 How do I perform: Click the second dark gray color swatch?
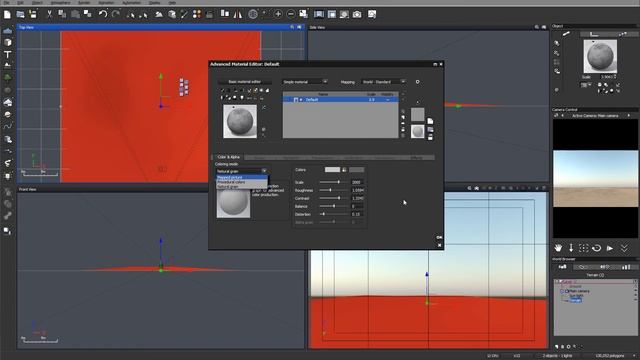356,170
